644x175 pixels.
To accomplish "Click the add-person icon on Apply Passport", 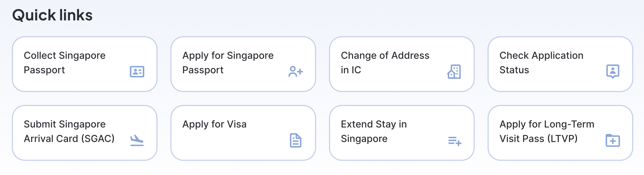I will (x=296, y=72).
